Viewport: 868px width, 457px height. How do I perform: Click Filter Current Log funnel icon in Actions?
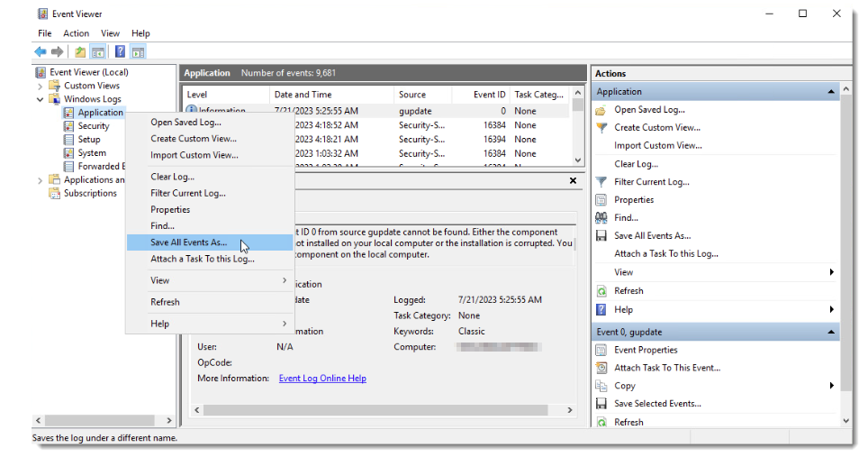[x=601, y=182]
